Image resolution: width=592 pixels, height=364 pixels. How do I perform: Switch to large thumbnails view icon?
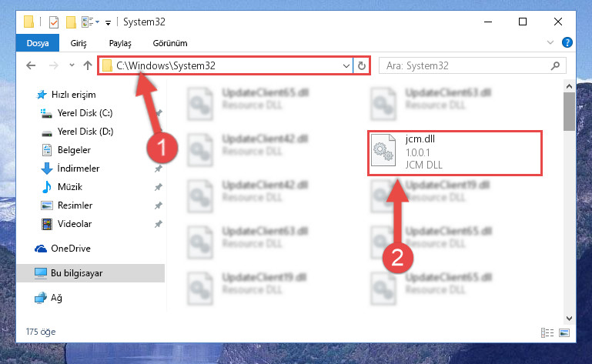(x=564, y=332)
